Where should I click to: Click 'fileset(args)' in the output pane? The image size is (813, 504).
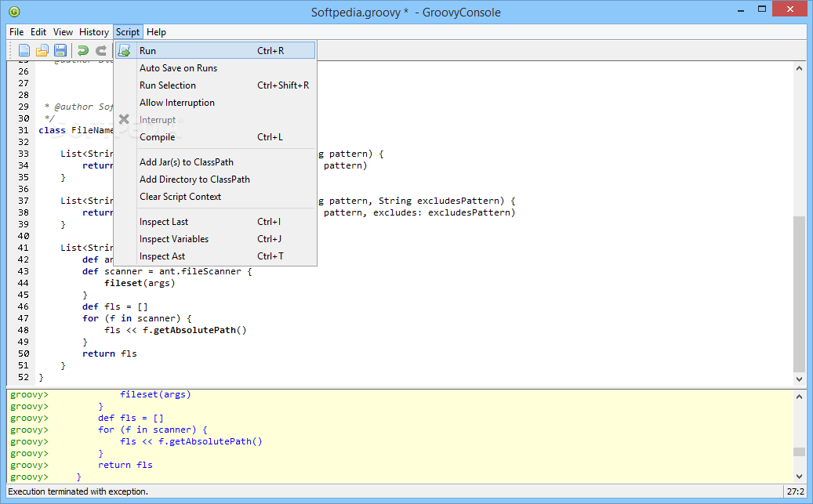coord(155,394)
